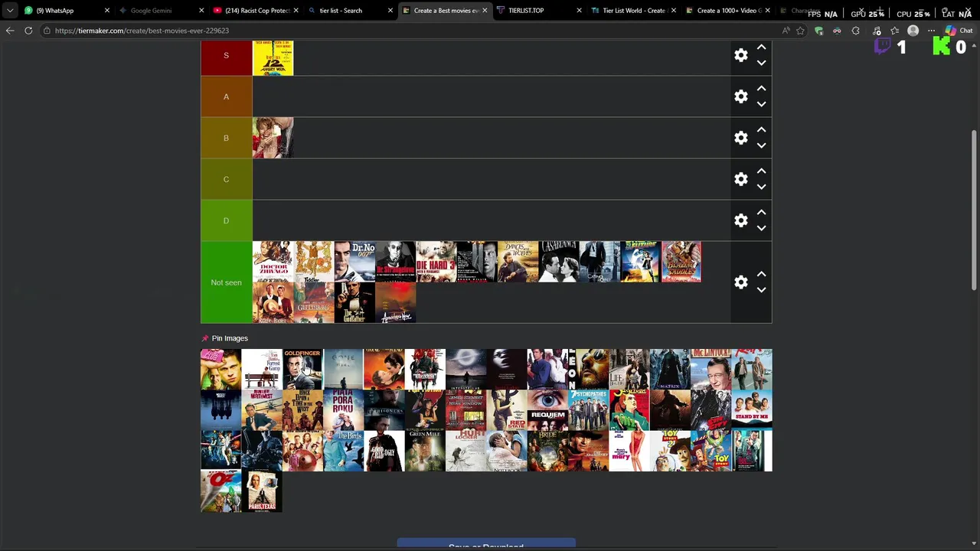
Task: Add page to favorites with star icon
Action: [x=800, y=31]
